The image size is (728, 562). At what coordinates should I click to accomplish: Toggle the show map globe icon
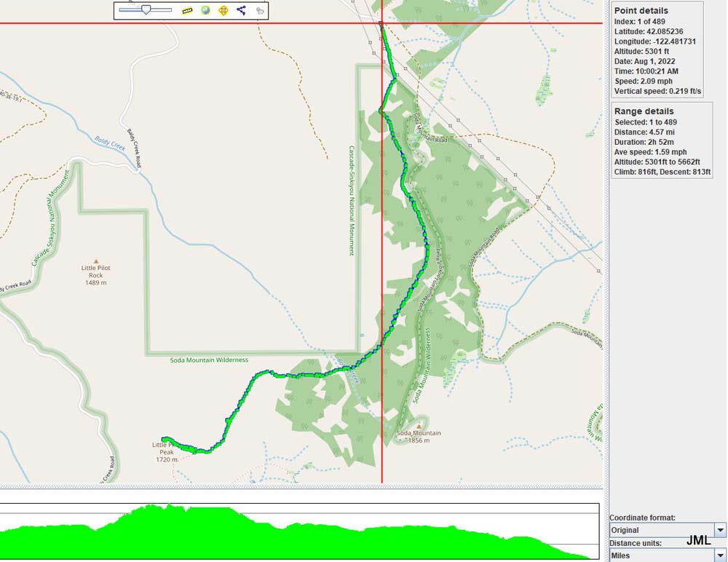pos(205,11)
